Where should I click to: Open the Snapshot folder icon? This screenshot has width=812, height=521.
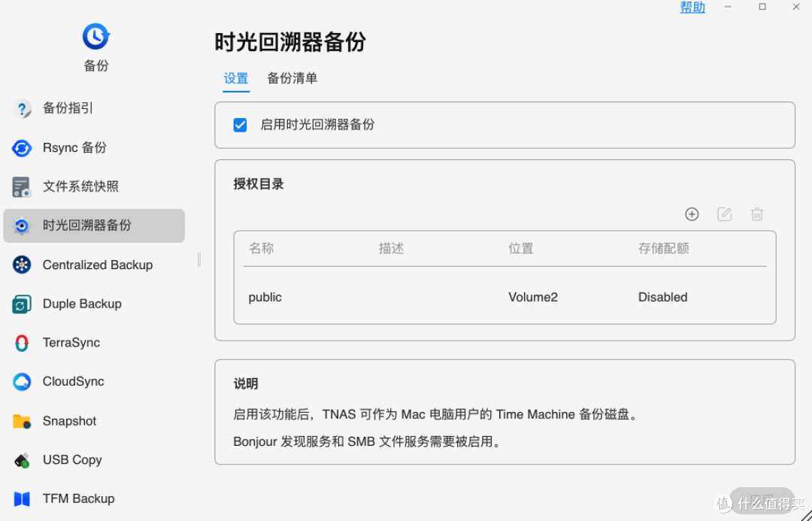pyautogui.click(x=22, y=421)
